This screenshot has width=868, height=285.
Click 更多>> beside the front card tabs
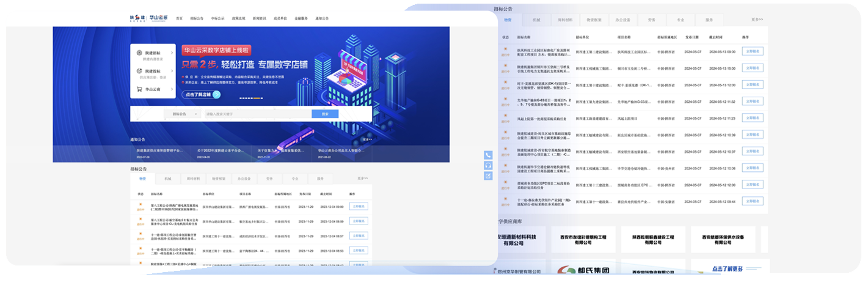363,179
